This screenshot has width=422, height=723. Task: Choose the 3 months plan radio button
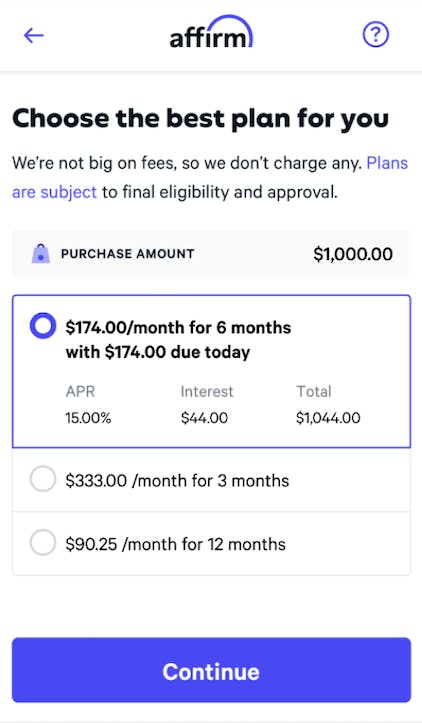coord(43,480)
